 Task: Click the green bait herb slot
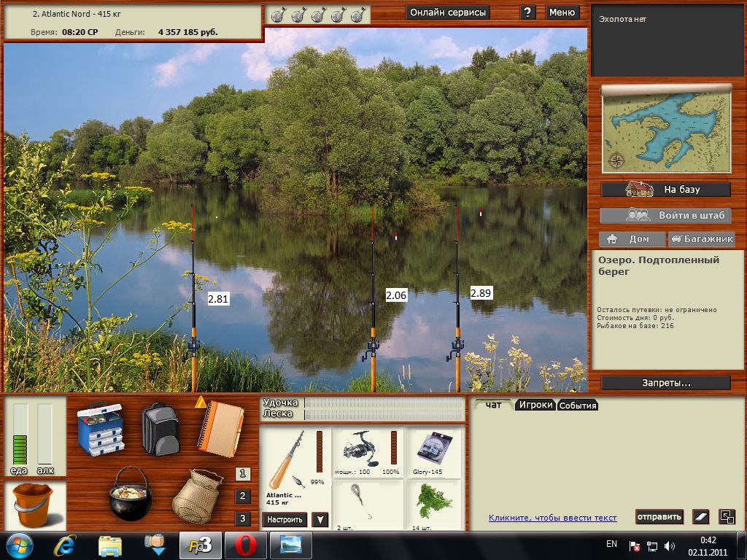click(x=433, y=505)
